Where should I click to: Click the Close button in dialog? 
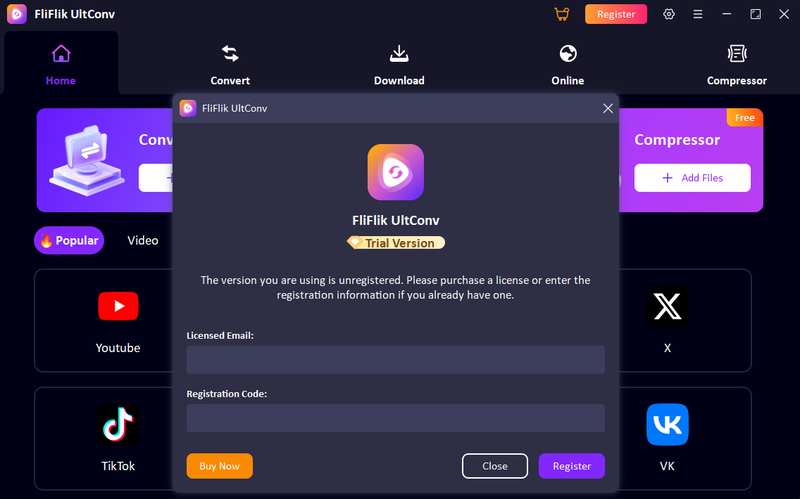pos(495,466)
